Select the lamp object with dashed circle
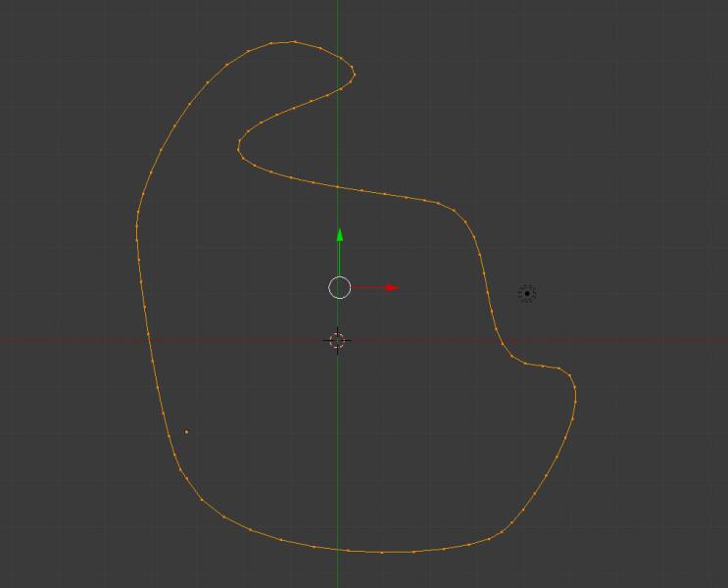The width and height of the screenshot is (728, 588). [x=527, y=294]
